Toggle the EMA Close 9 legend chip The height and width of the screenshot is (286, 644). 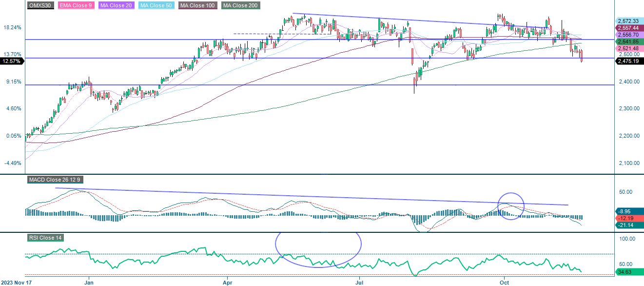(76, 5)
